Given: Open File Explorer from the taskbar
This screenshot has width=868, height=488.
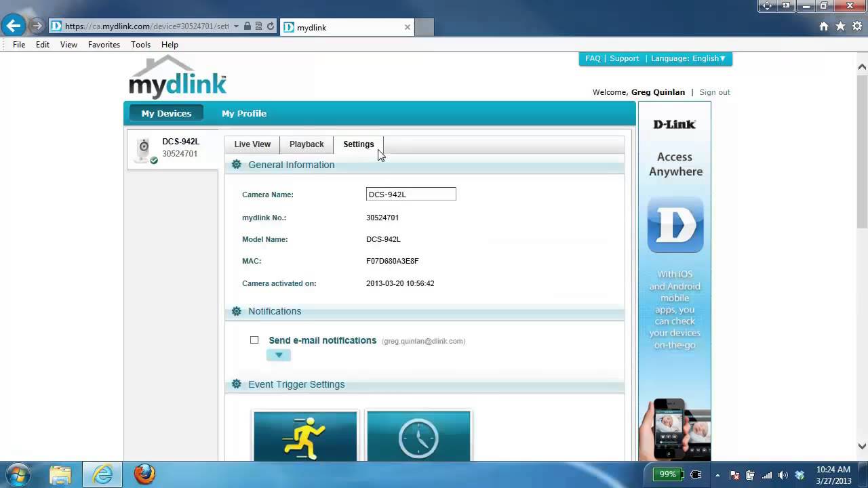Looking at the screenshot, I should pyautogui.click(x=60, y=474).
